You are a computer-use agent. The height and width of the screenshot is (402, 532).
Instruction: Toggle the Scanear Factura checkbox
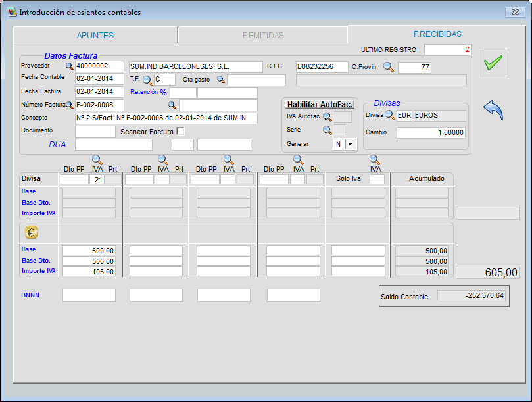pos(181,131)
